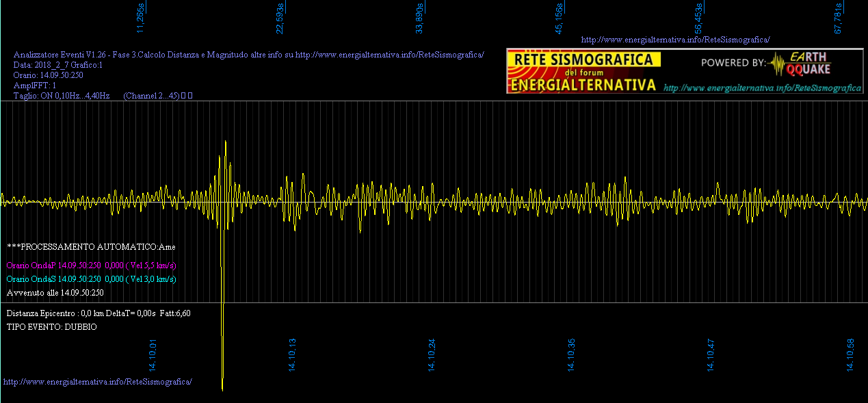This screenshot has width=868, height=403.
Task: Click the 14.10.35 clock label
Action: (x=571, y=354)
